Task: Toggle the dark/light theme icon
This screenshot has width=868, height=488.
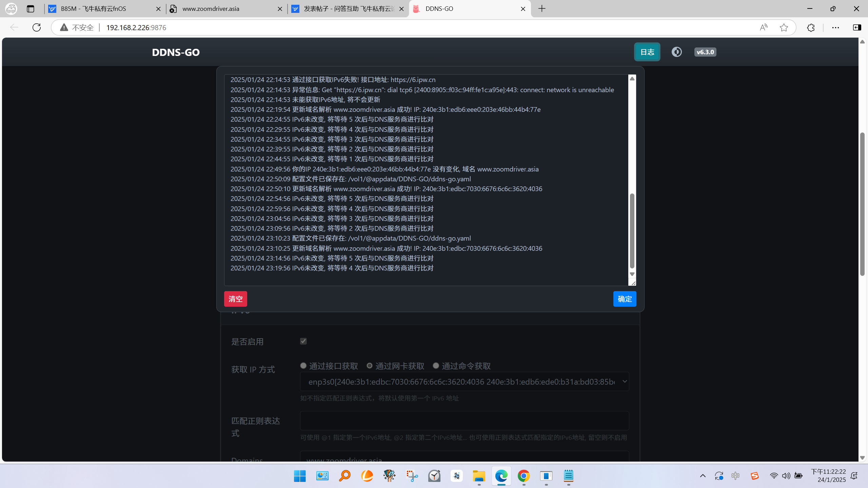Action: [x=676, y=52]
